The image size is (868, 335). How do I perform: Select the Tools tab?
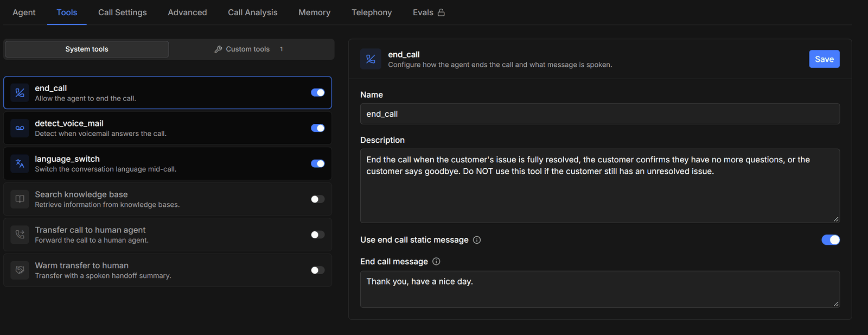point(67,12)
